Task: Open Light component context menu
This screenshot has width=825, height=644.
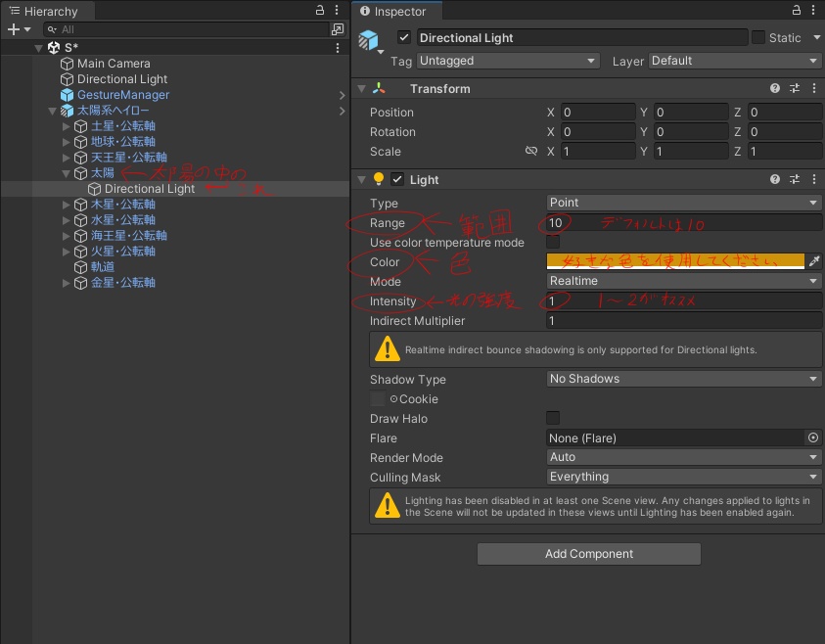Action: pos(814,179)
